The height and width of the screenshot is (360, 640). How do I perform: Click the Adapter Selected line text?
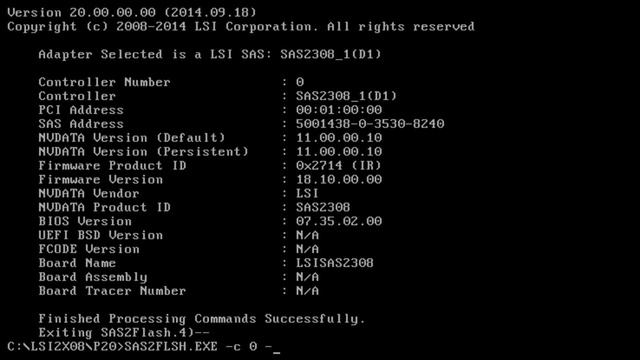pos(210,54)
